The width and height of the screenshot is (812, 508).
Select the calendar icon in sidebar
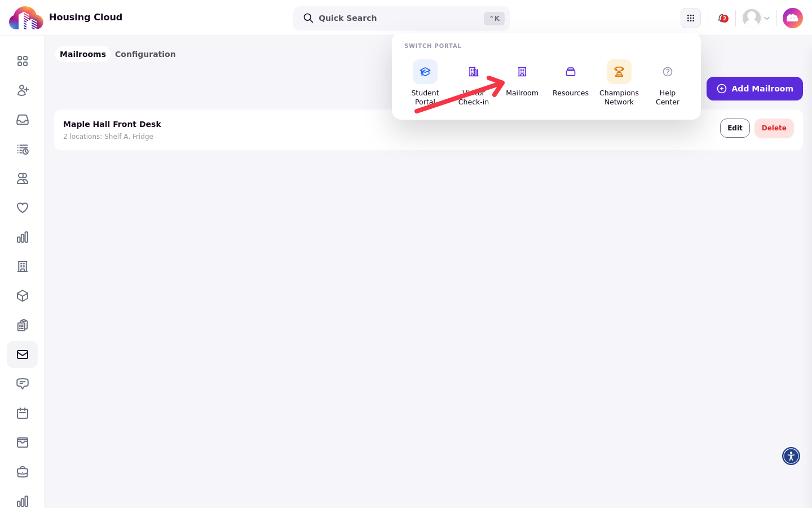(23, 413)
